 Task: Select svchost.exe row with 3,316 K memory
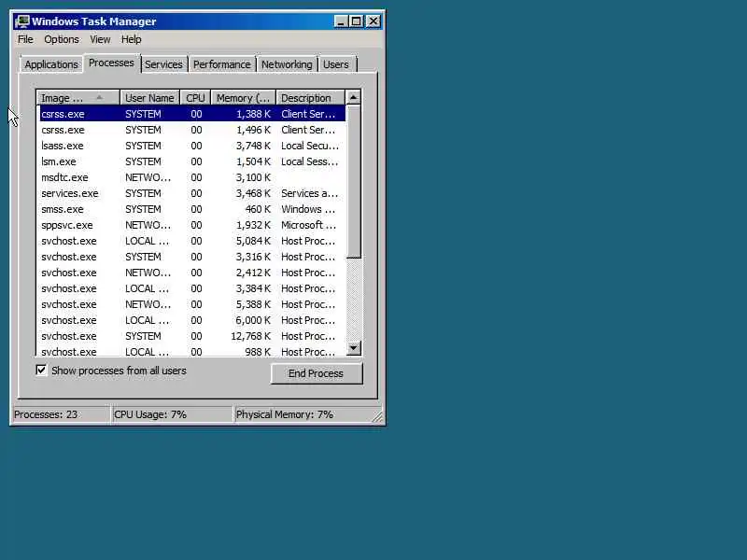(192, 257)
